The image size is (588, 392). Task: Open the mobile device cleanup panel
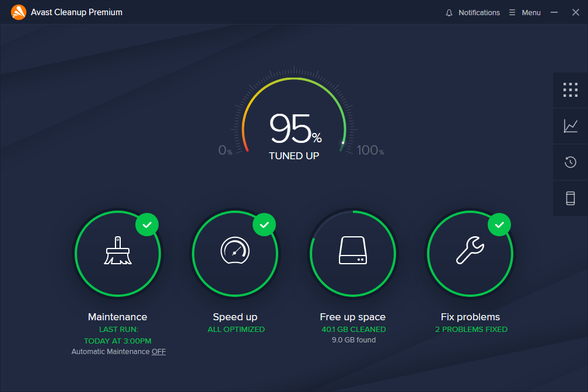click(570, 198)
